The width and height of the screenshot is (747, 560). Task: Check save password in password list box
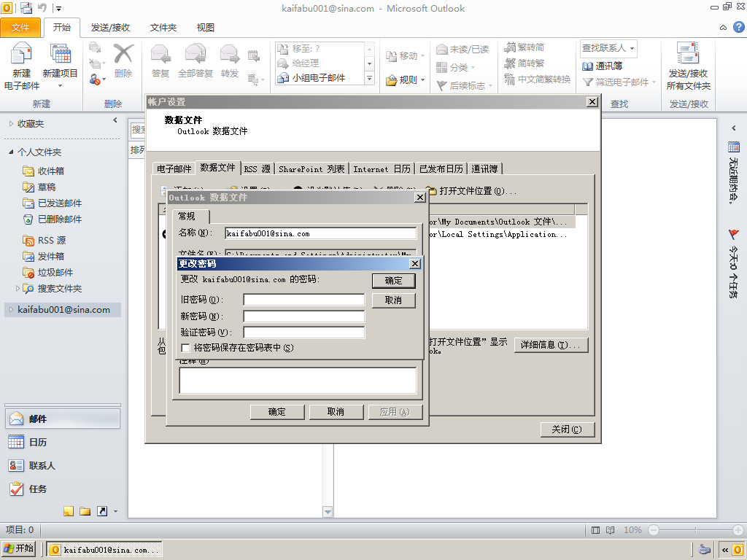186,348
